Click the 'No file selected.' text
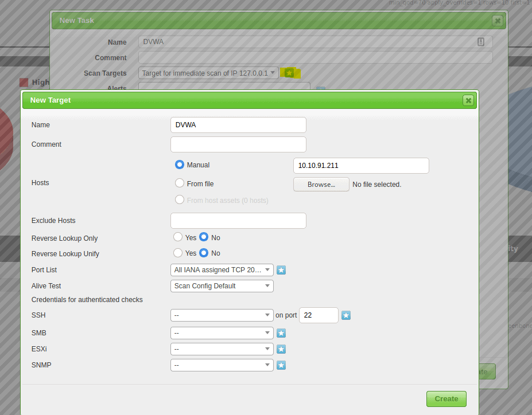Image resolution: width=532 pixels, height=415 pixels. click(x=376, y=185)
